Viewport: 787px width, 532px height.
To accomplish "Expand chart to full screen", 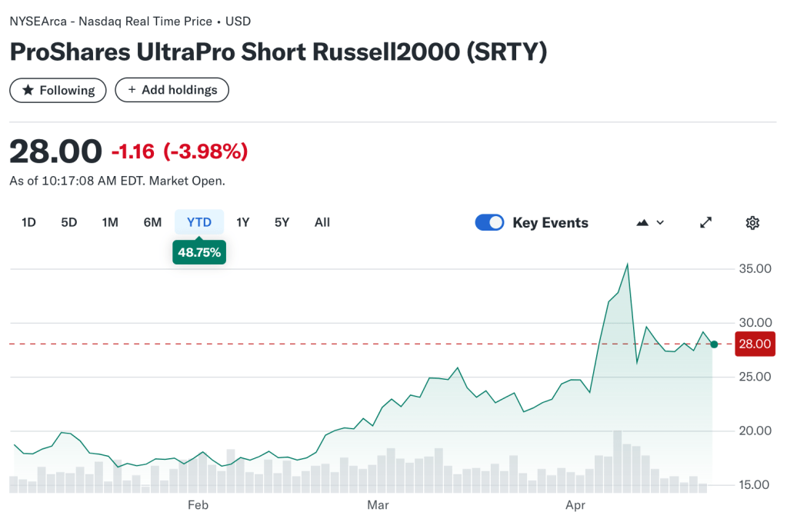I will point(705,223).
